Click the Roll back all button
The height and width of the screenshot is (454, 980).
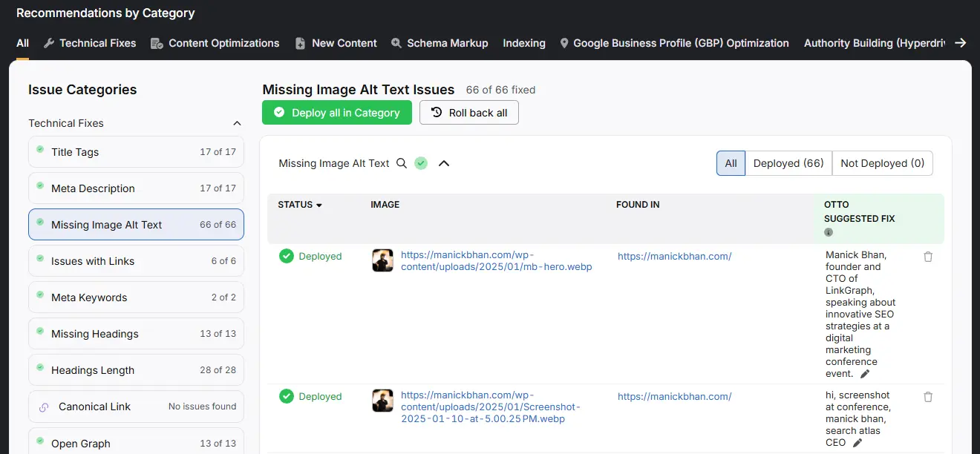[469, 113]
